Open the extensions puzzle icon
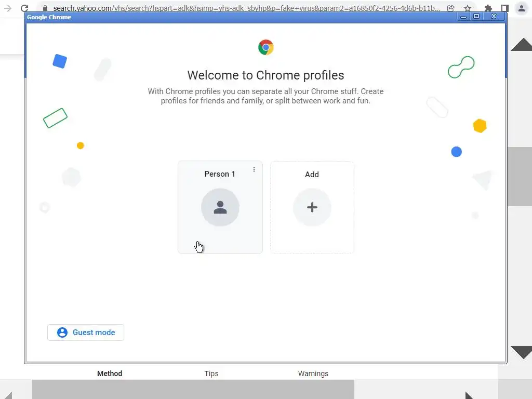The height and width of the screenshot is (399, 532). pyautogui.click(x=488, y=8)
